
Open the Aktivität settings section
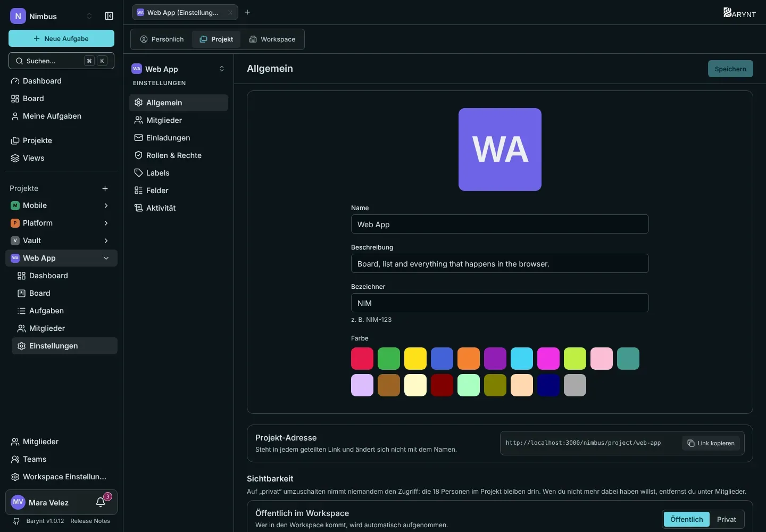coord(178,208)
